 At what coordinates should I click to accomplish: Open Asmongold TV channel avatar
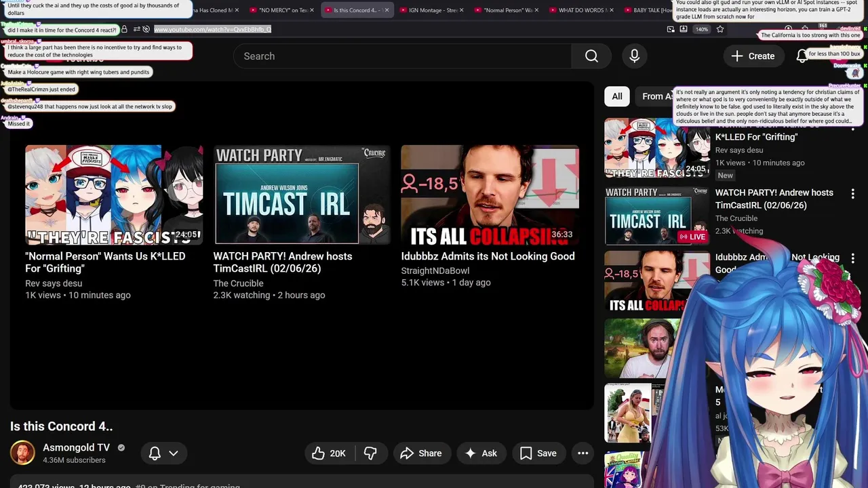[x=22, y=453]
